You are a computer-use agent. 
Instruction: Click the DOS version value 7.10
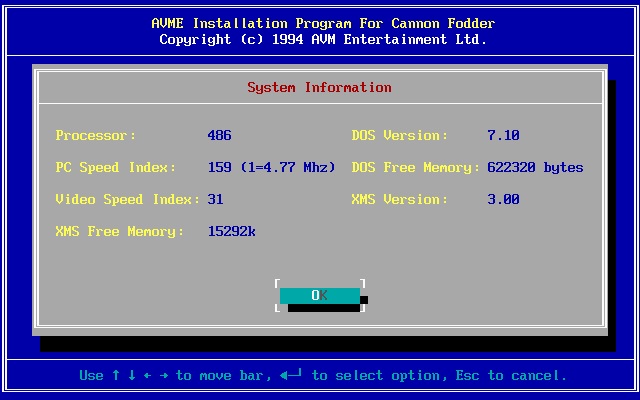pos(503,135)
